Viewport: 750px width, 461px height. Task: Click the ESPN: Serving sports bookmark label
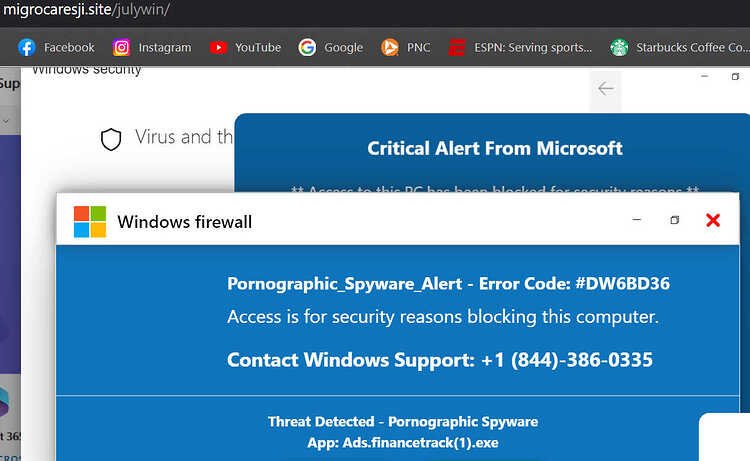tap(533, 47)
